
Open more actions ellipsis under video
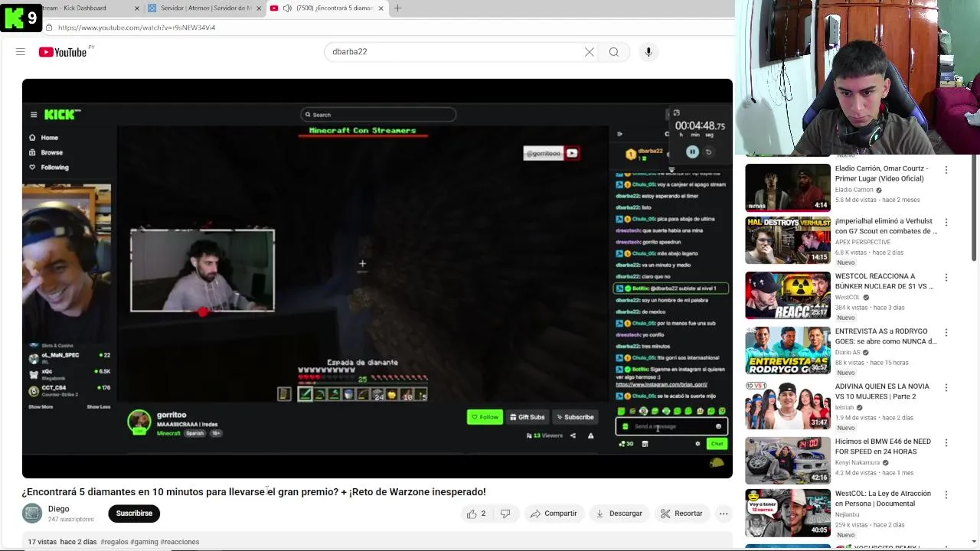coord(724,514)
